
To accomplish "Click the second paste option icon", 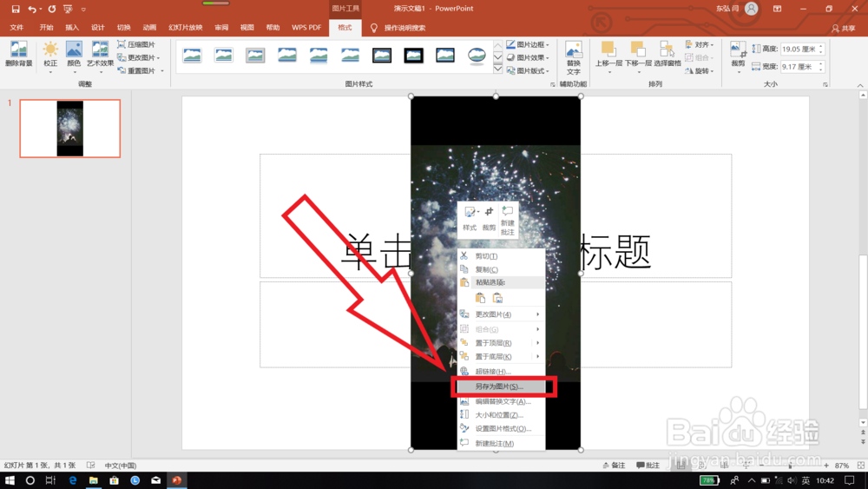I will tap(497, 298).
